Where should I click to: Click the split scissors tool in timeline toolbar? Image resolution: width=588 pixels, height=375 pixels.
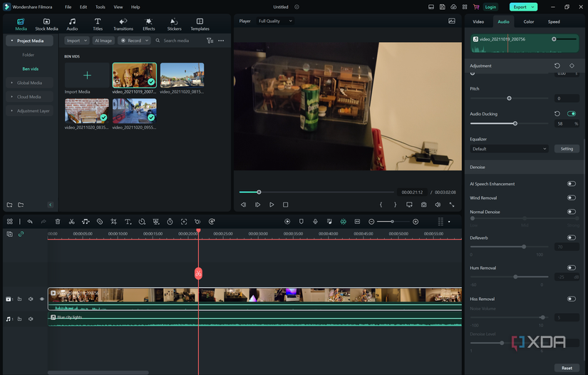(x=71, y=222)
